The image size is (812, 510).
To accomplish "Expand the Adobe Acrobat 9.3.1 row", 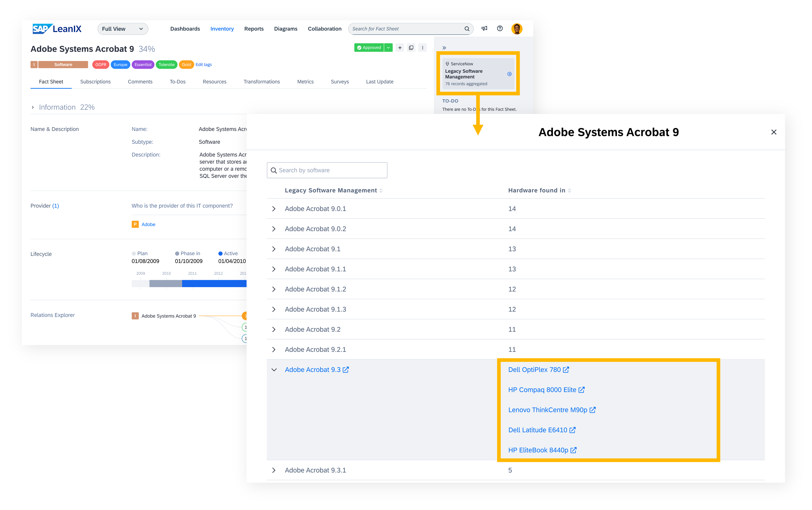I will click(x=274, y=470).
